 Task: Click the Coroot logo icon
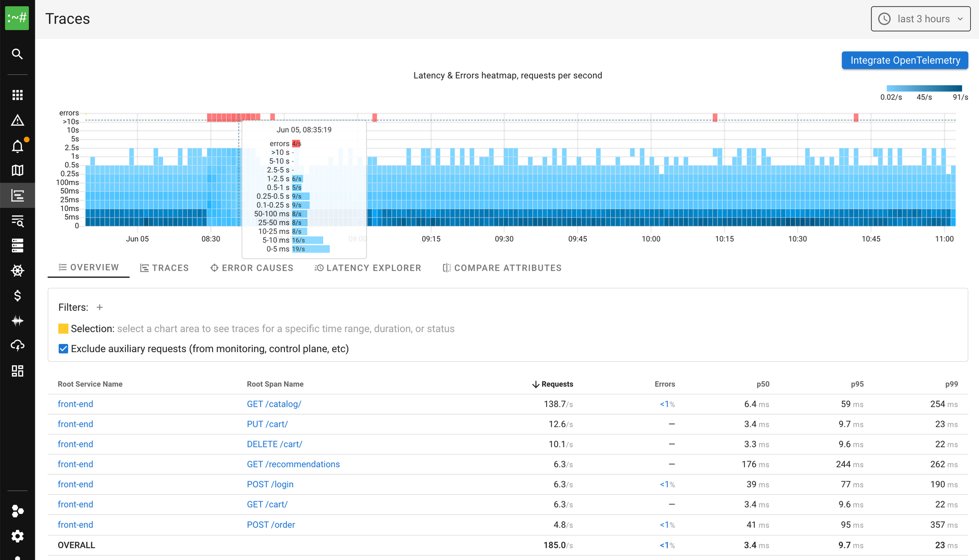click(x=17, y=18)
